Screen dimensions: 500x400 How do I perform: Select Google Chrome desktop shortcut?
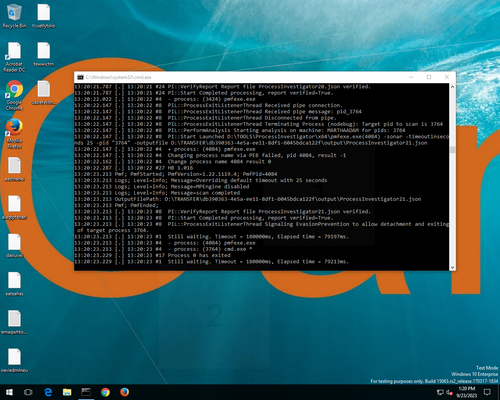coord(14,96)
